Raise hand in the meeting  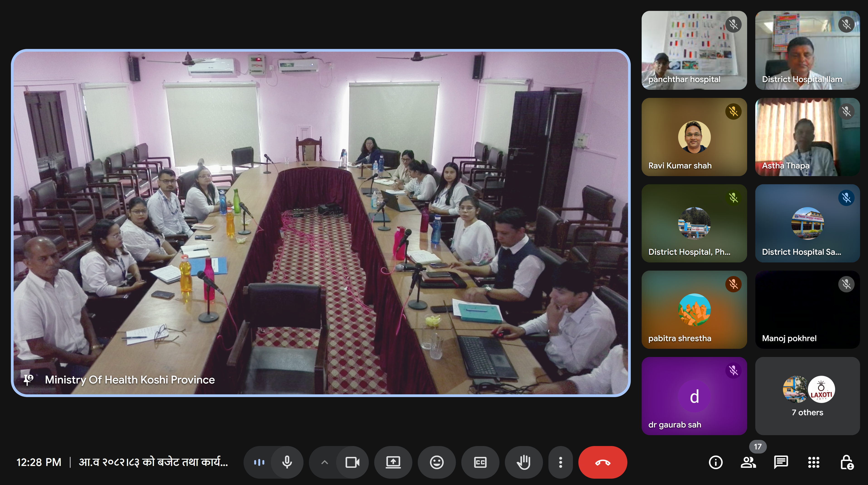(x=524, y=462)
